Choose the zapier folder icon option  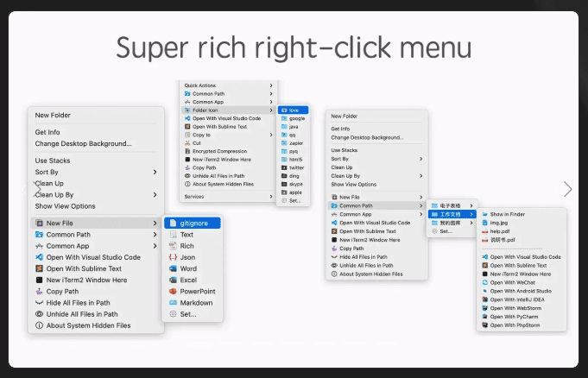294,143
